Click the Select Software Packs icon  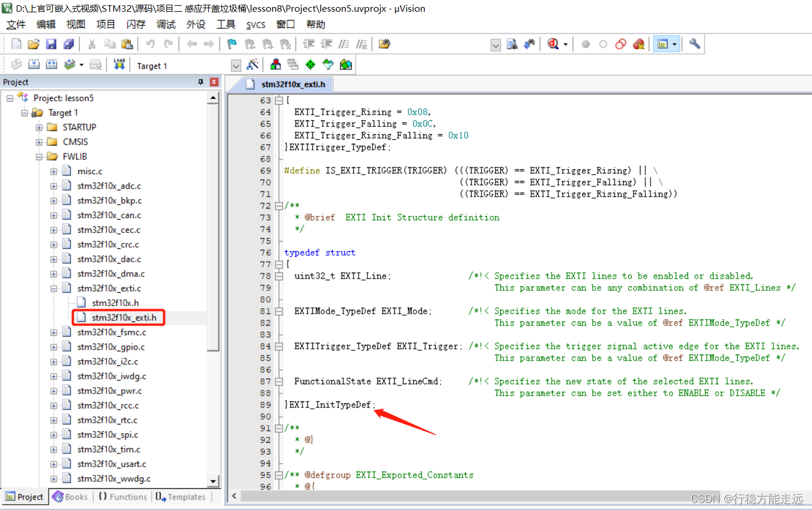(x=328, y=64)
